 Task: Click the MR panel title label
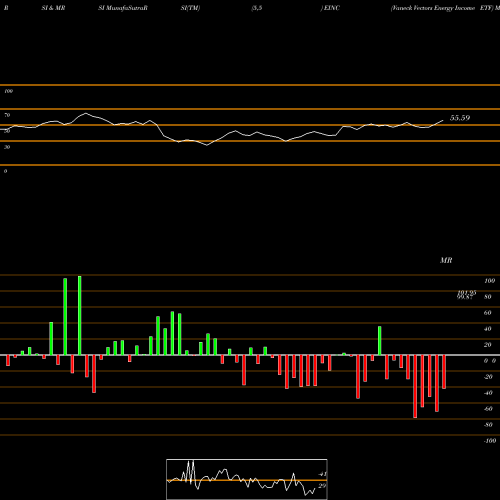[446, 260]
